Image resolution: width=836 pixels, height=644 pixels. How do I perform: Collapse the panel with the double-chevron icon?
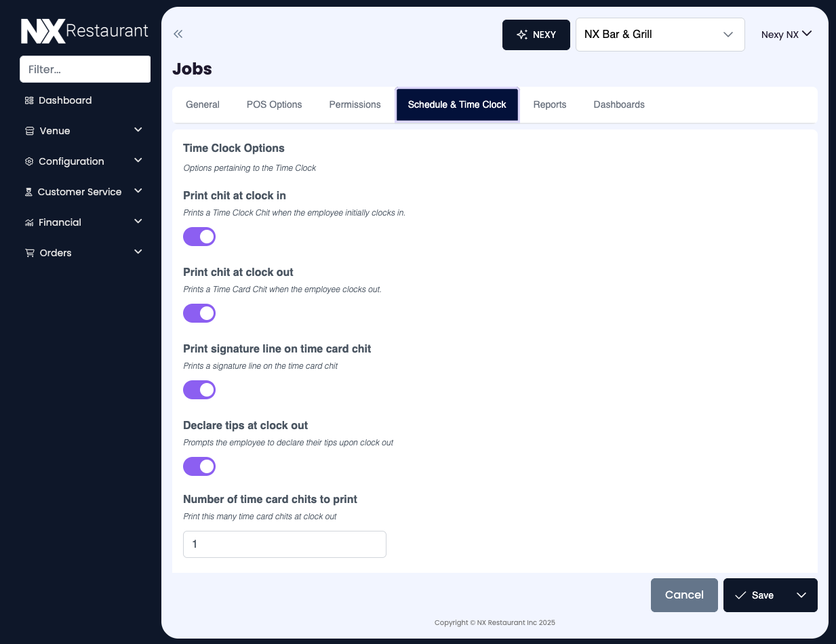pos(178,33)
